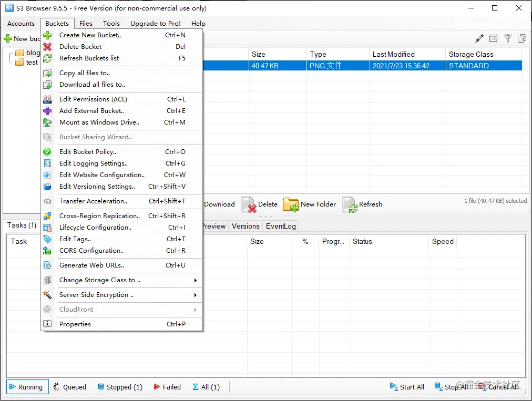Click the Edit Versioning Settings icon
The width and height of the screenshot is (532, 401).
coord(47,186)
